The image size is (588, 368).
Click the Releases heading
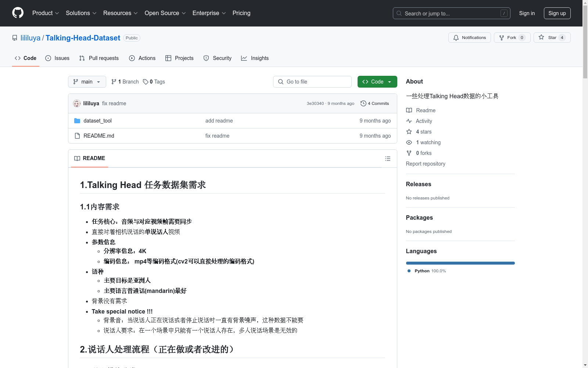[419, 184]
